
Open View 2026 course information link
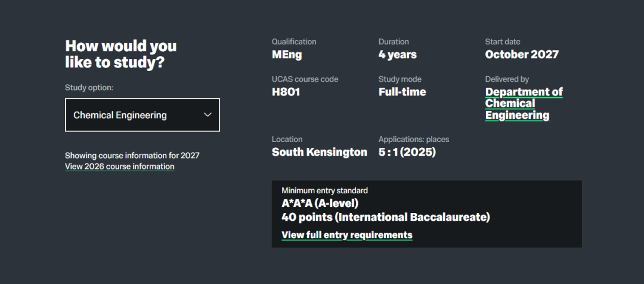(119, 166)
